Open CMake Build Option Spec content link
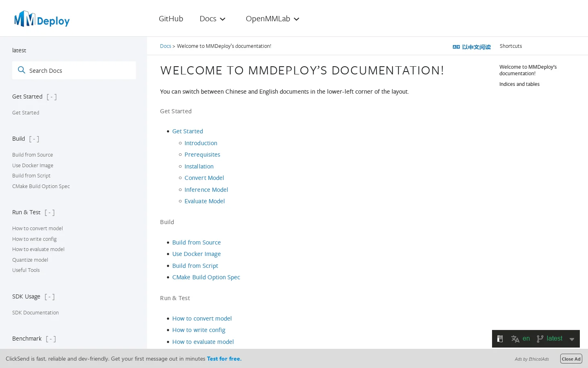The height and width of the screenshot is (368, 588). (x=206, y=277)
